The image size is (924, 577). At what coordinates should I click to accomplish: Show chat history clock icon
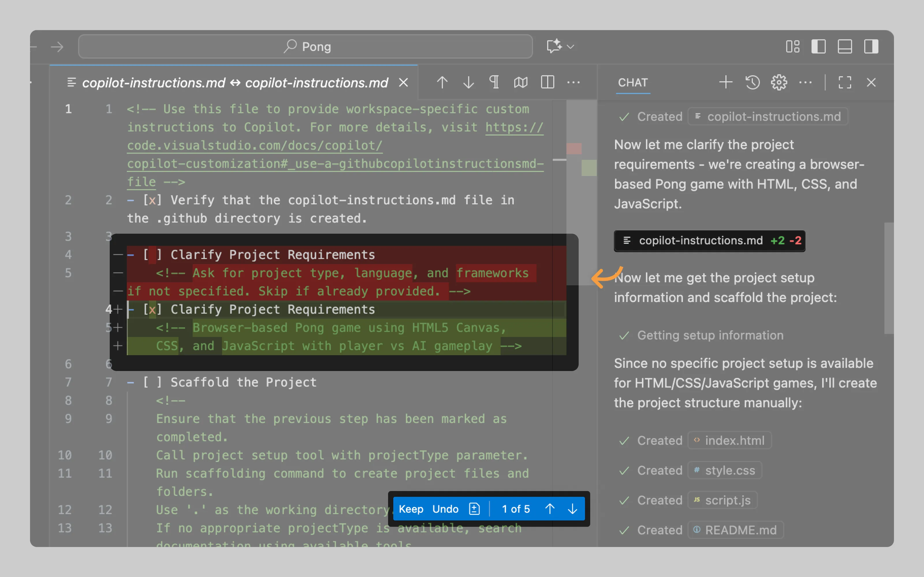[x=752, y=83]
